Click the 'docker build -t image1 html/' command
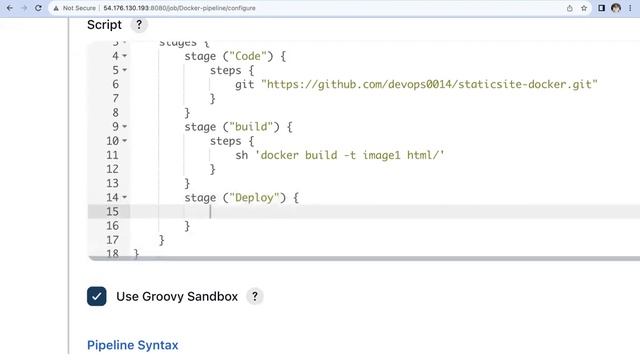This screenshot has height=360, width=640. [x=350, y=155]
